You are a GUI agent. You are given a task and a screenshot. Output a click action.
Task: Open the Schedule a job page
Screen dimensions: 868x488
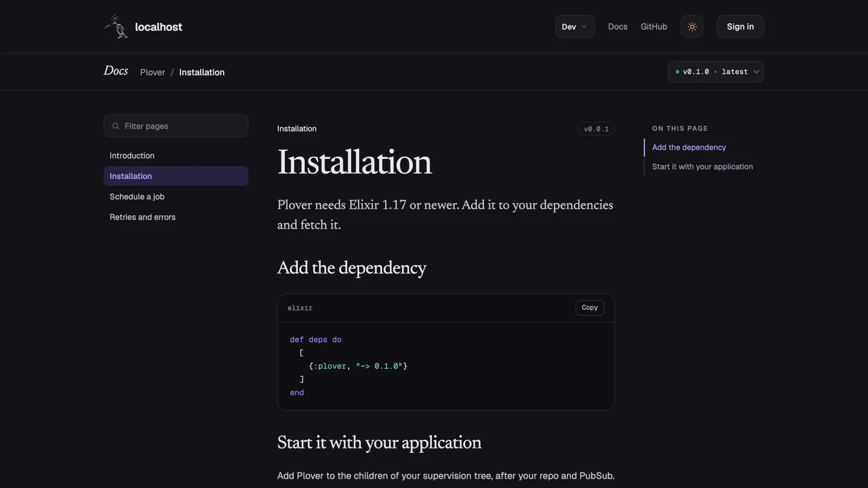176,197
